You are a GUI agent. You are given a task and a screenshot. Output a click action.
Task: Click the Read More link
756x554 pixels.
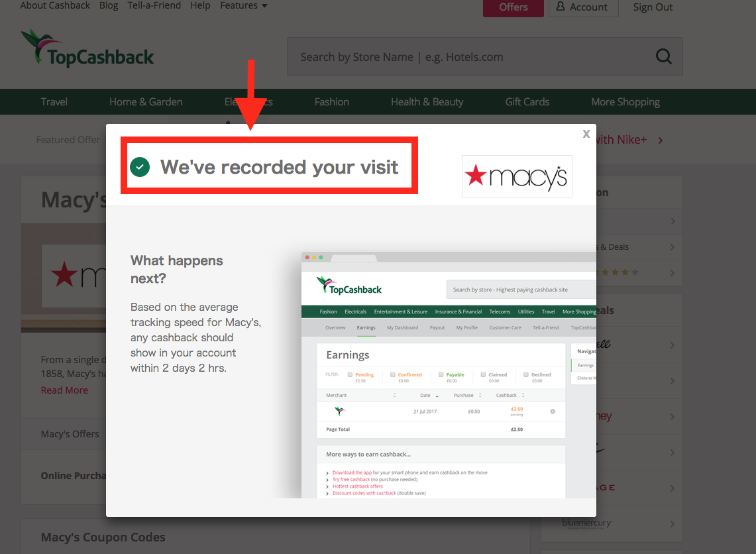64,390
